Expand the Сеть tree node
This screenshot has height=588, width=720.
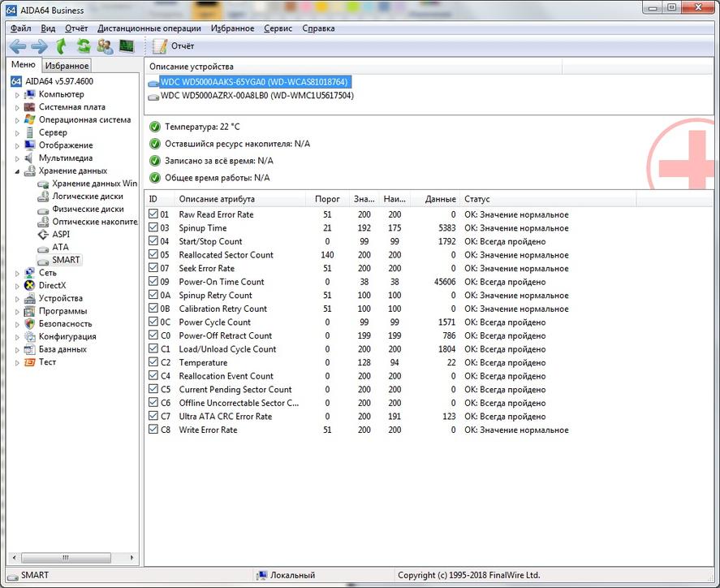pos(17,273)
